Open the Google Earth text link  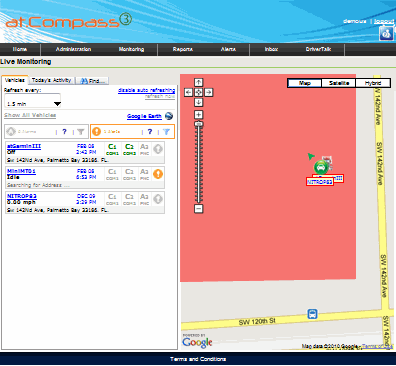pos(144,116)
